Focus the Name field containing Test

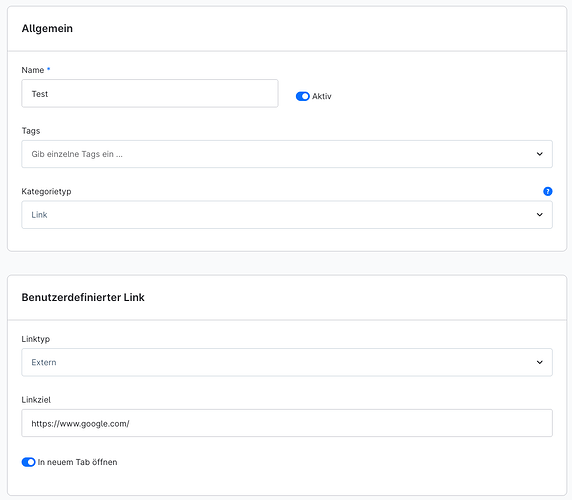pyautogui.click(x=150, y=94)
